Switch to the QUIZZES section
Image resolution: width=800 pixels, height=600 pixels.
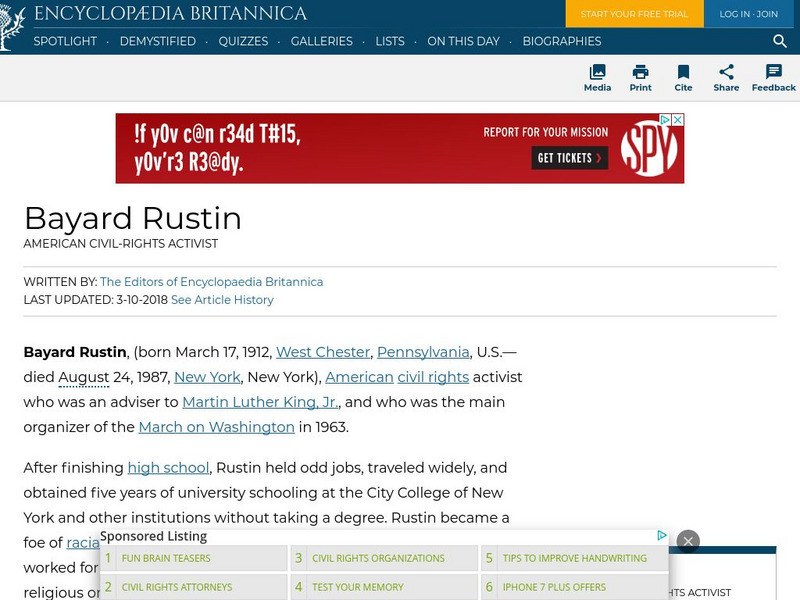pos(243,42)
